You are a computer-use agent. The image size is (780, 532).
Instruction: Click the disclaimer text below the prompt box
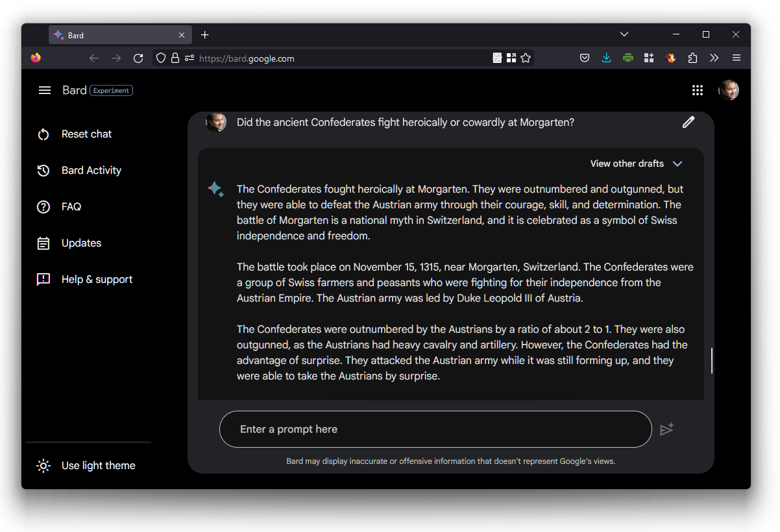point(450,461)
